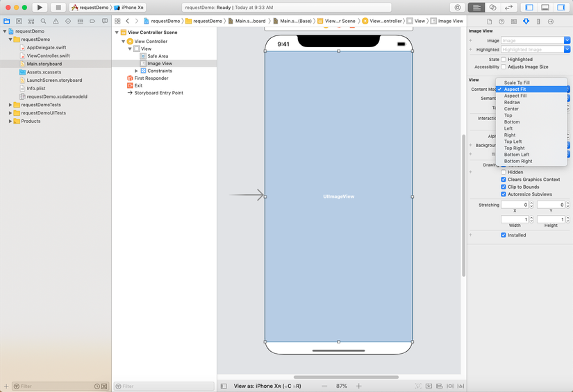The width and height of the screenshot is (573, 392).
Task: Enable the Highlighted state checkbox
Action: (504, 60)
